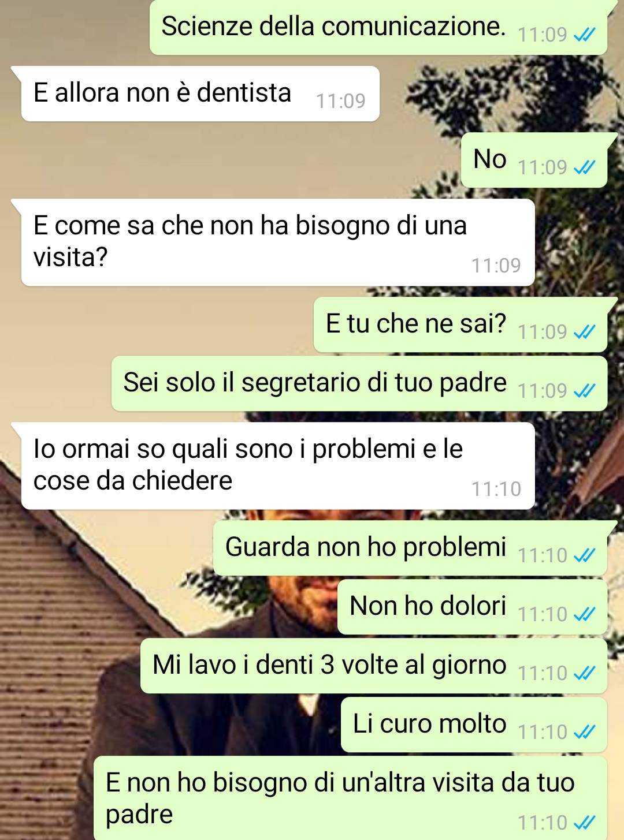Tap the 11:10 timestamp on 'Io ormai so quali sono'
The height and width of the screenshot is (840, 624).
tap(496, 490)
